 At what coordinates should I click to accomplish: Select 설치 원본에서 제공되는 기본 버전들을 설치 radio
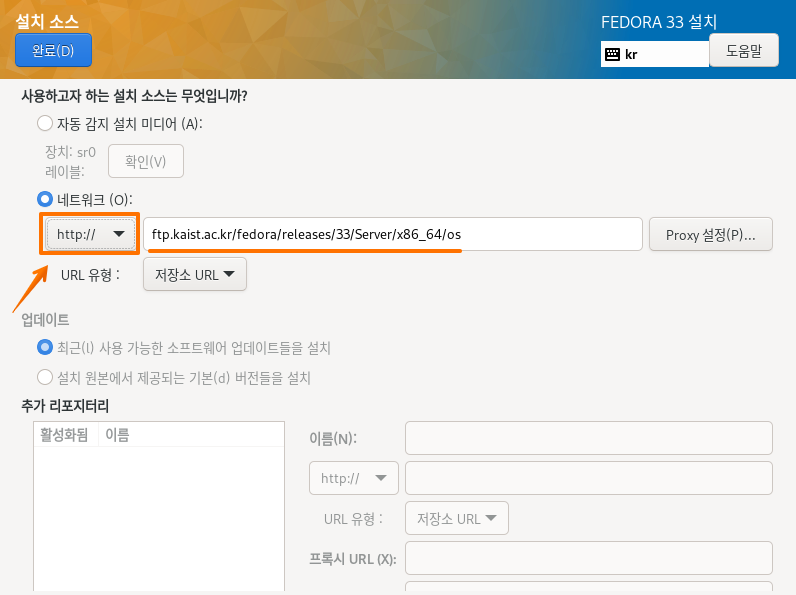point(45,377)
